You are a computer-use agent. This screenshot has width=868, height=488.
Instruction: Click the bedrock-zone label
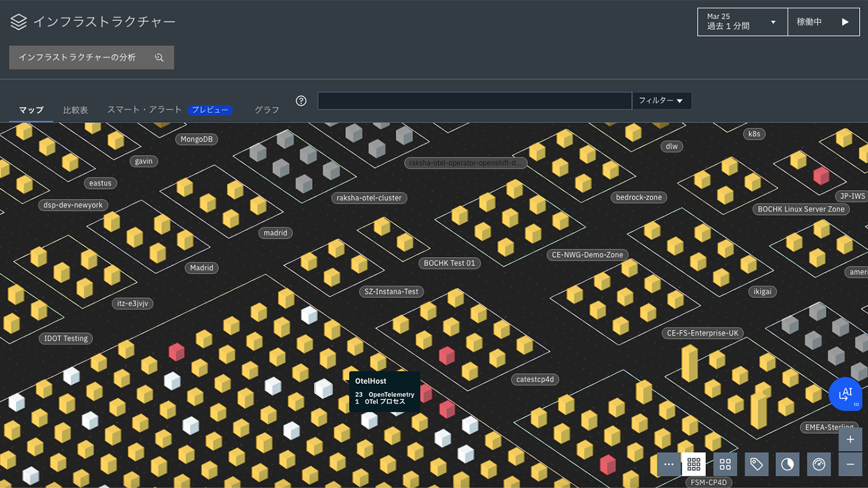639,197
